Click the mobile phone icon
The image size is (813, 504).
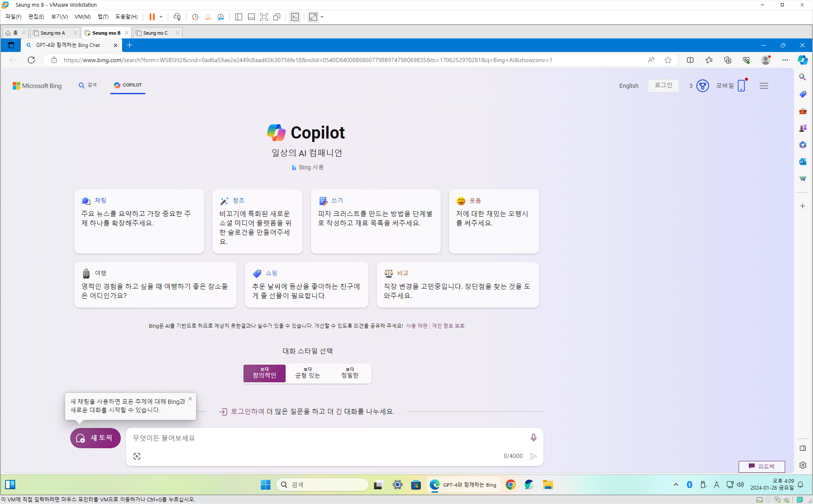(x=741, y=86)
